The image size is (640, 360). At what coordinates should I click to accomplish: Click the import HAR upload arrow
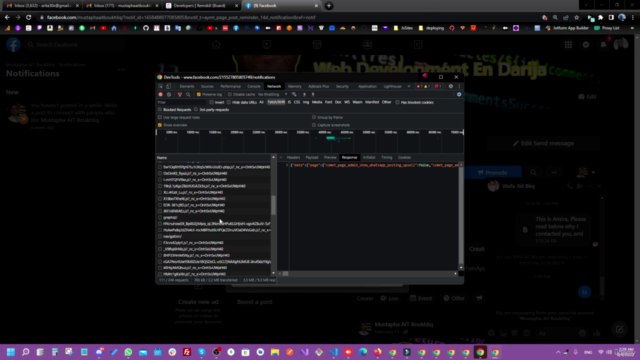[304, 94]
